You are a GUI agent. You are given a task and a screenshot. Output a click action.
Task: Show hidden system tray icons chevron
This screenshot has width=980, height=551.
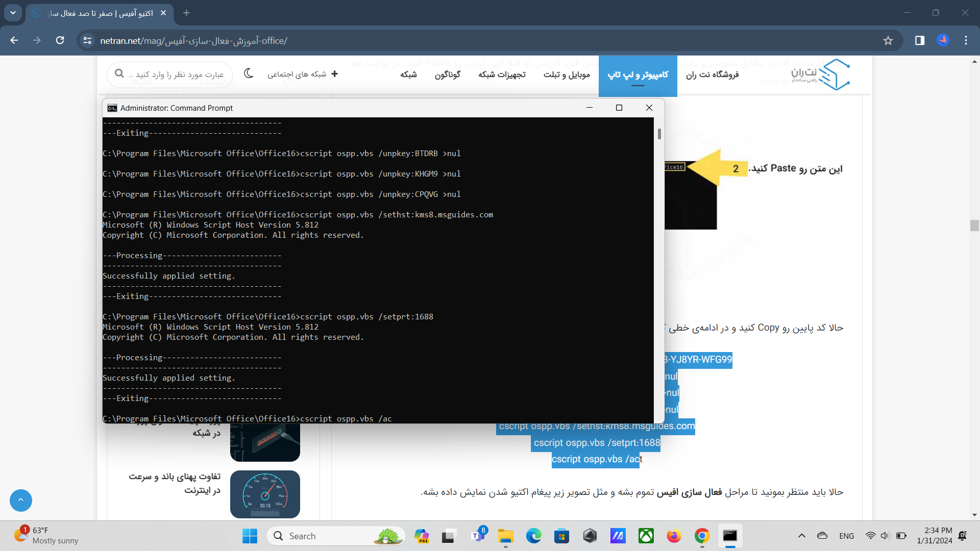[x=801, y=536]
